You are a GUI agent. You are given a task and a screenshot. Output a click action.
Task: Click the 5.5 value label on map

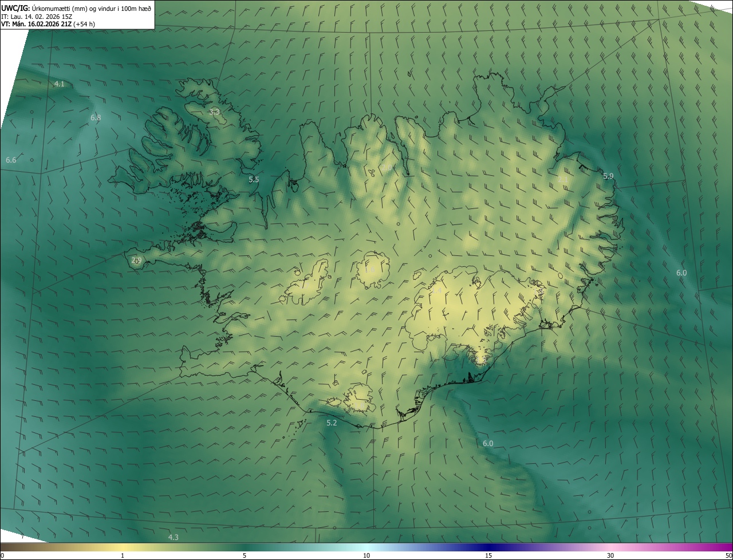coord(254,180)
